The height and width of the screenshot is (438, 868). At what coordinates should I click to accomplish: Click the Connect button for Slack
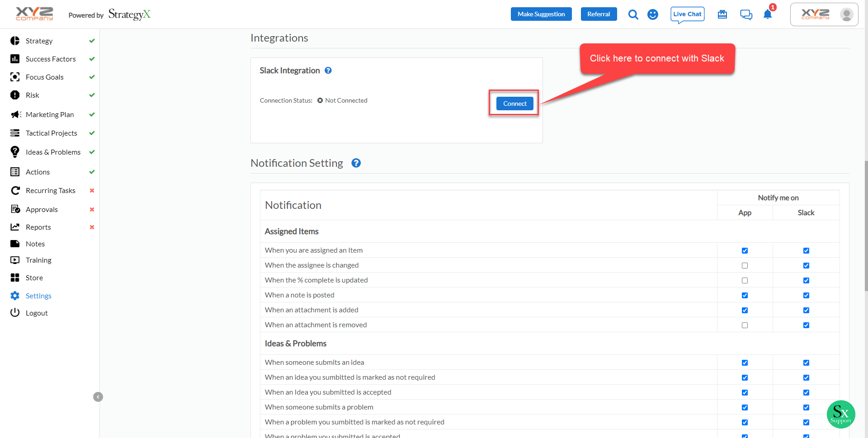[x=514, y=104]
